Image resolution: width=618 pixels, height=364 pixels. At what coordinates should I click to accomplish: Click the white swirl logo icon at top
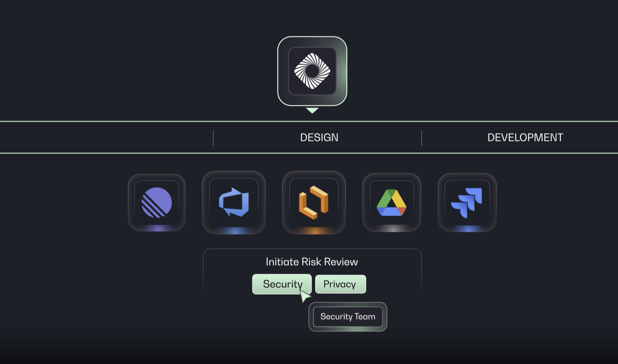312,71
